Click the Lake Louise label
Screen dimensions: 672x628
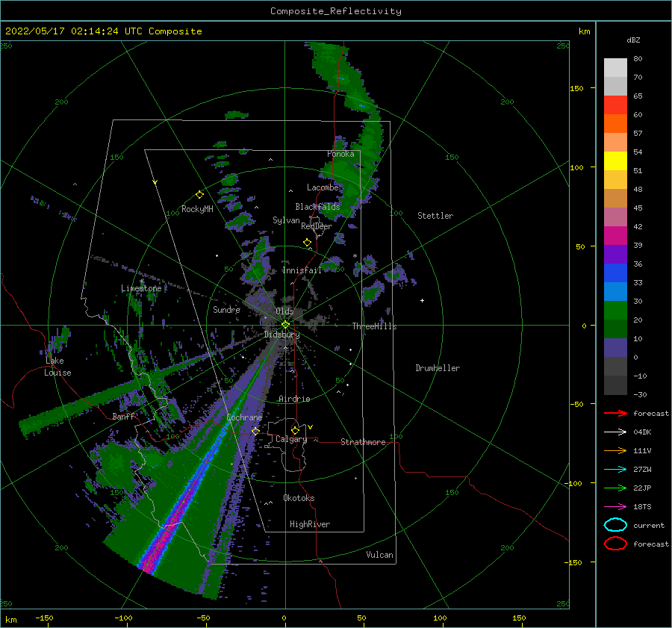pyautogui.click(x=57, y=367)
